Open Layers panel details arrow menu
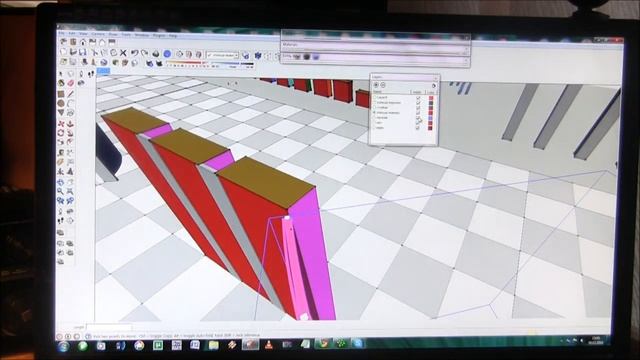The height and width of the screenshot is (360, 640). coord(433,85)
